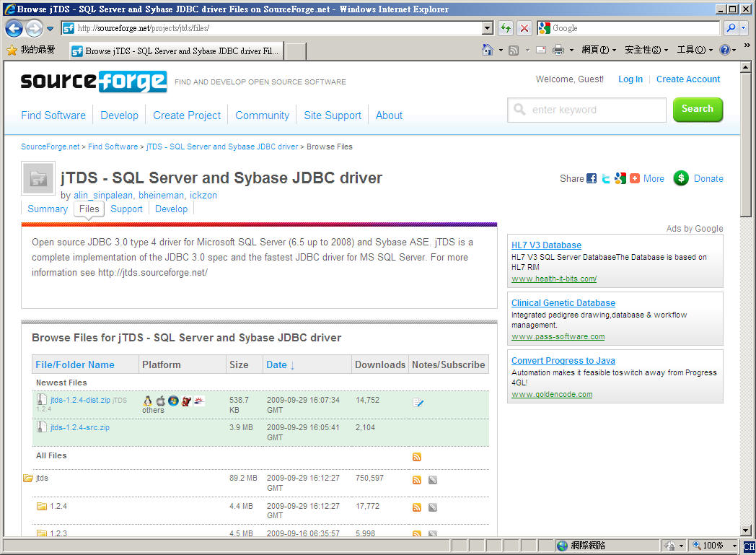Screen dimensions: 756x555
Task: Click the Log In link
Action: pos(630,79)
